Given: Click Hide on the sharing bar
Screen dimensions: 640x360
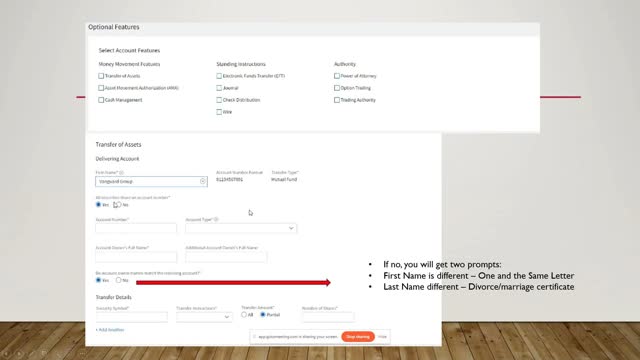Looking at the screenshot, I should click(382, 337).
